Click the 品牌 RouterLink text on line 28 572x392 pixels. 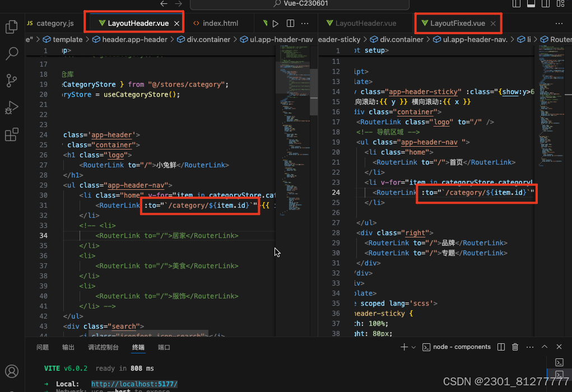click(x=448, y=243)
